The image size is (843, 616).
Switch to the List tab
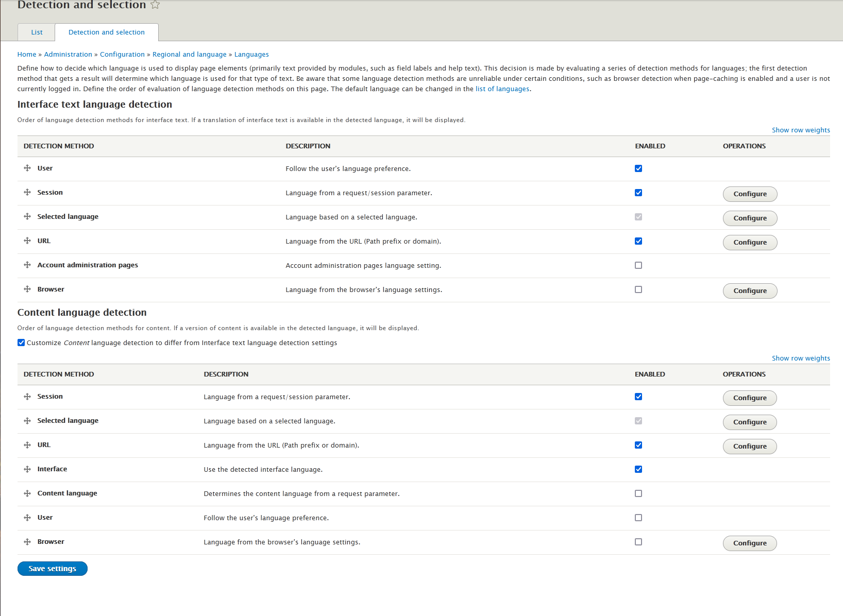pos(37,32)
